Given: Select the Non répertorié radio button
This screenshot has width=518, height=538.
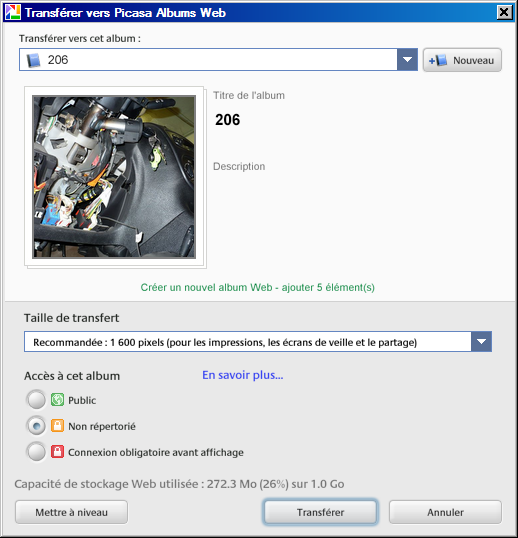Looking at the screenshot, I should click(x=36, y=426).
